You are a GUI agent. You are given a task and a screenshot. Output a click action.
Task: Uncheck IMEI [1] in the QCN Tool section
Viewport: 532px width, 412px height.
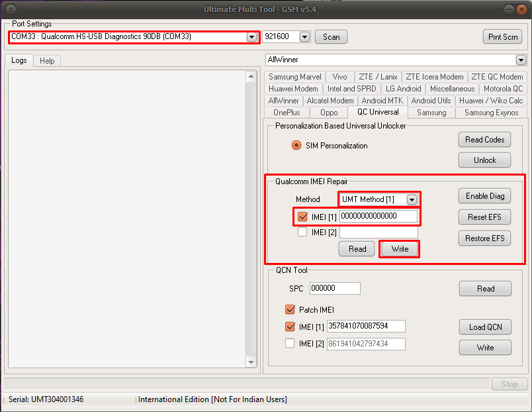[x=290, y=327]
